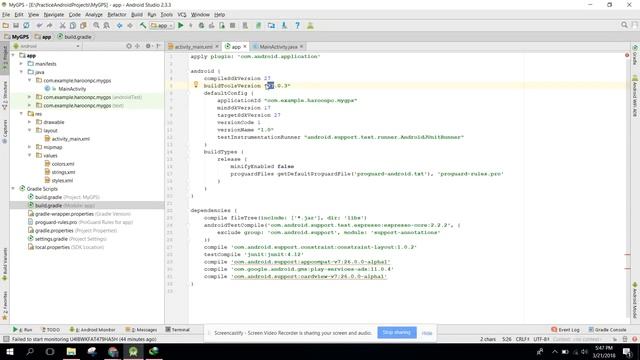Open the Build menu
The width and height of the screenshot is (640, 360).
pyautogui.click(x=137, y=14)
